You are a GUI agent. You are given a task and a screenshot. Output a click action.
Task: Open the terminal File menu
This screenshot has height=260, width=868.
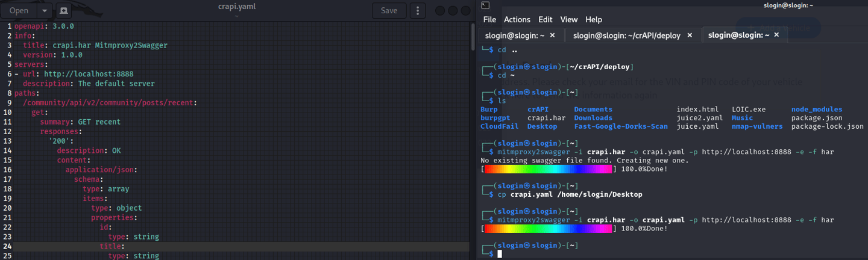[x=489, y=20]
